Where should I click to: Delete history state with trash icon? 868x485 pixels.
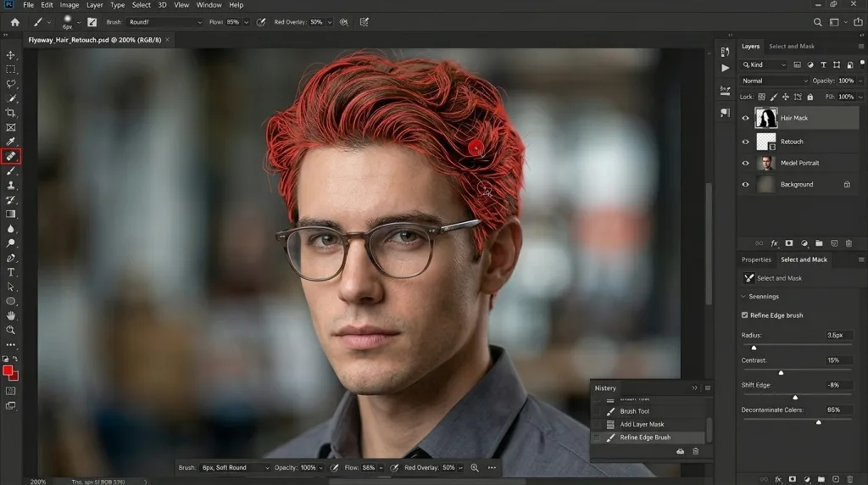pyautogui.click(x=696, y=451)
